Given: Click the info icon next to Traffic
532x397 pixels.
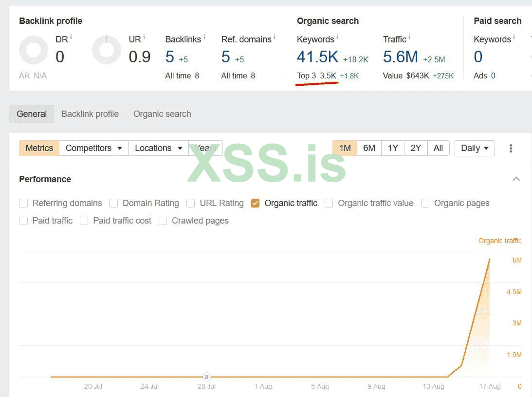Looking at the screenshot, I should [409, 37].
